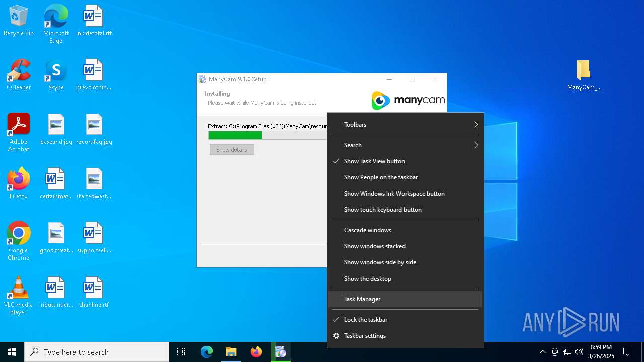
Task: Show hidden system tray icons
Action: pyautogui.click(x=542, y=352)
